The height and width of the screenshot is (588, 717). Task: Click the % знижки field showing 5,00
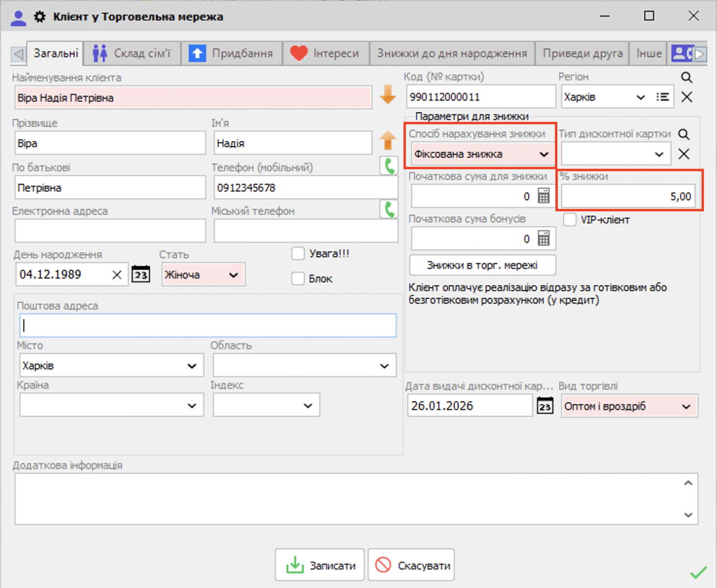pyautogui.click(x=628, y=196)
